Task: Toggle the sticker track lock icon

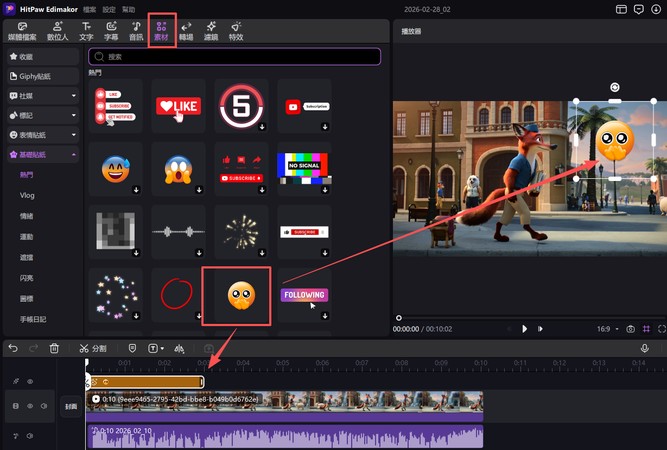Action: click(16, 382)
